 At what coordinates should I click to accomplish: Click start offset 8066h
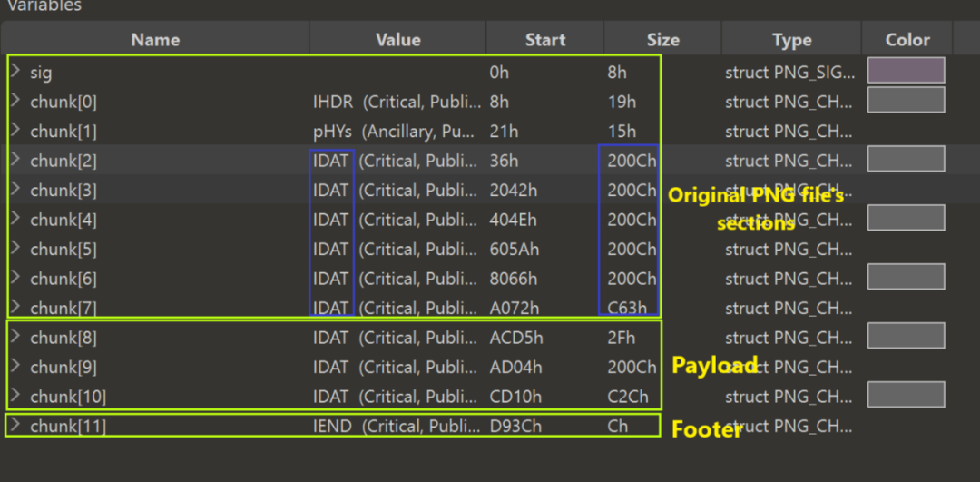click(513, 279)
